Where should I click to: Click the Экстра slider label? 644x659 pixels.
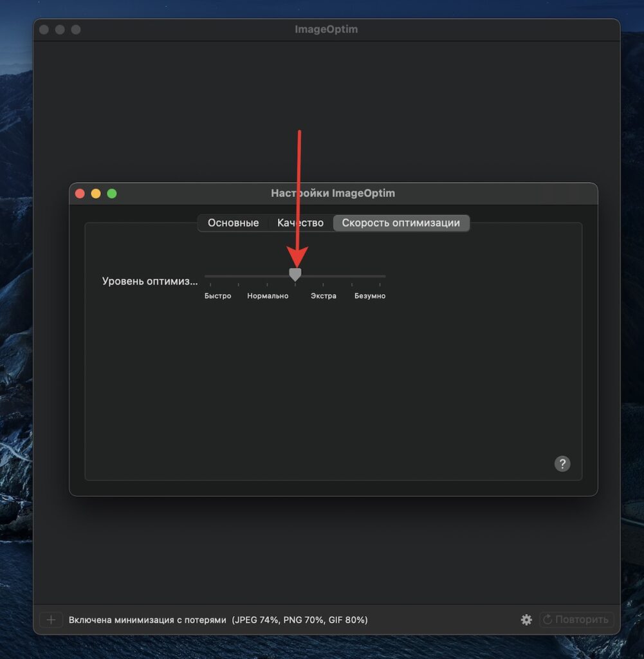click(x=324, y=296)
